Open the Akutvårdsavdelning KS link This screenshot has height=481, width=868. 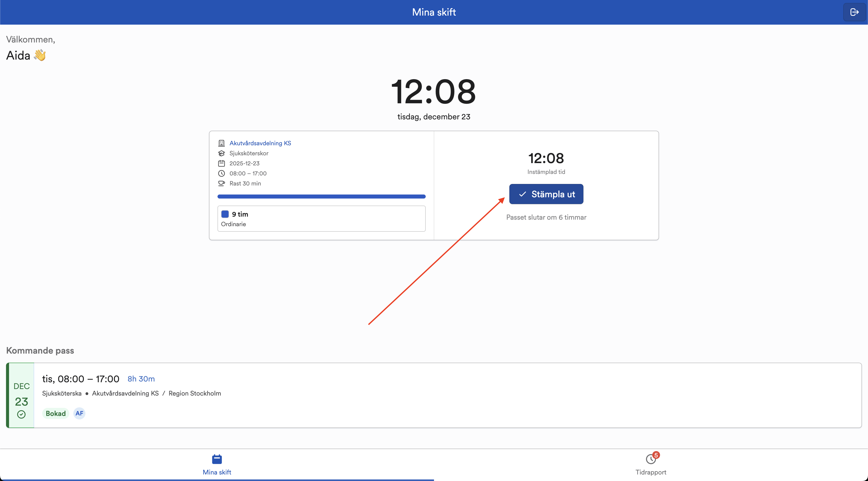[x=260, y=143]
